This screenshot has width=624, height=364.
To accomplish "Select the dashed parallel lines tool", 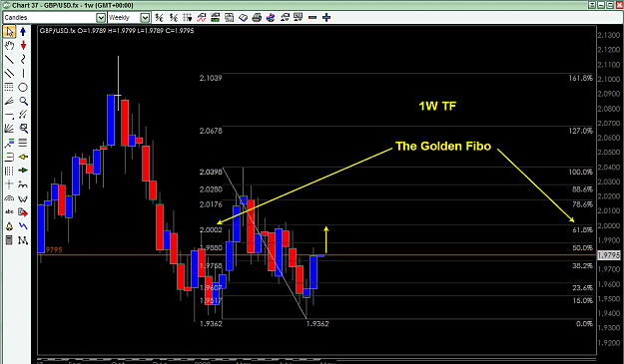I will [23, 115].
